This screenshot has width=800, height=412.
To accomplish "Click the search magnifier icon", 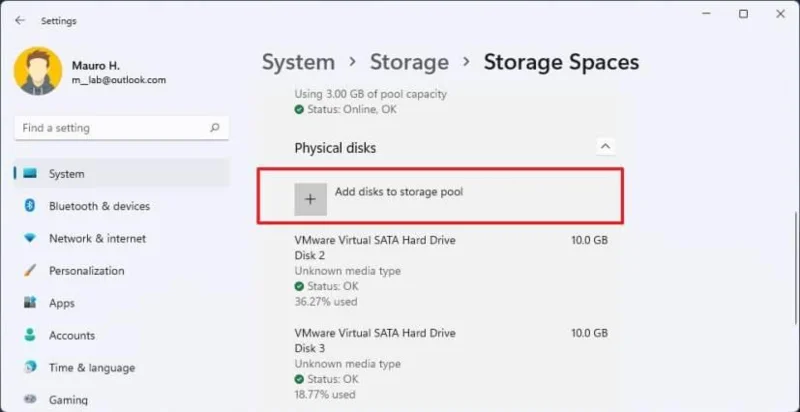I will coord(215,127).
